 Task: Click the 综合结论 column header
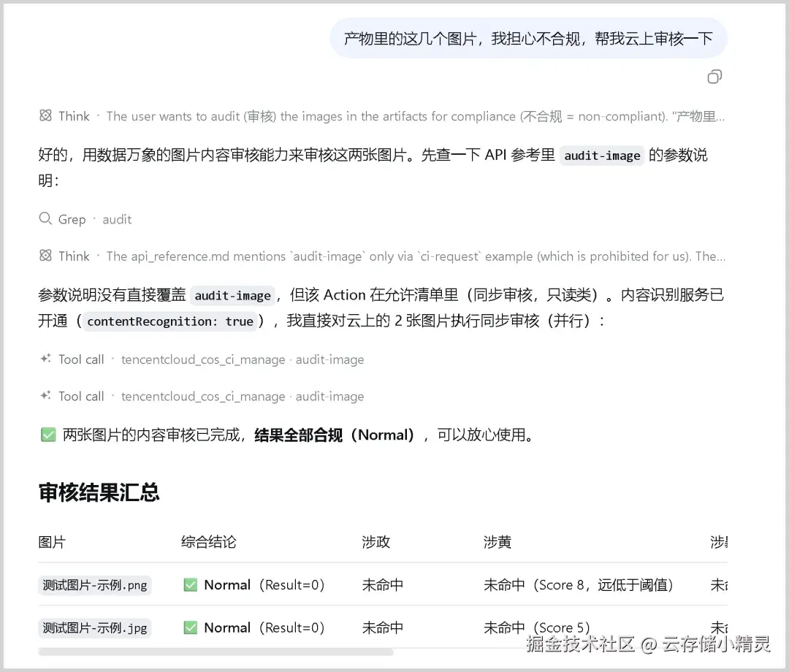coord(208,542)
